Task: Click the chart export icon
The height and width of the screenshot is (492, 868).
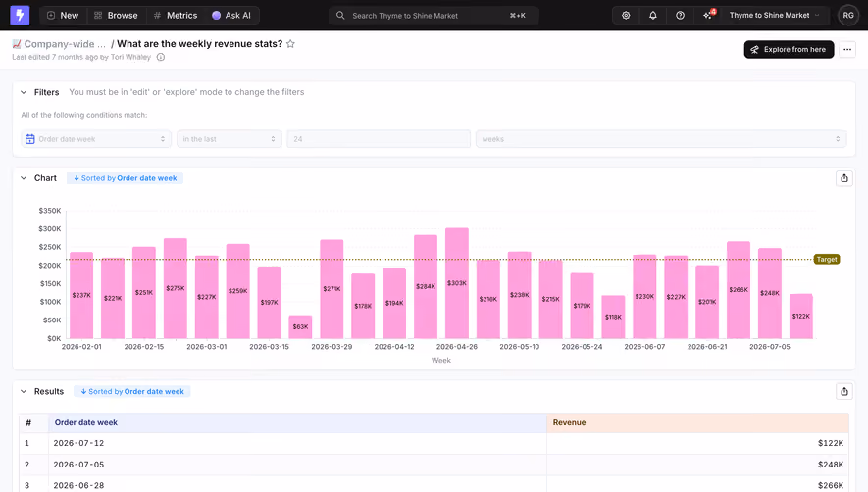Action: tap(844, 178)
